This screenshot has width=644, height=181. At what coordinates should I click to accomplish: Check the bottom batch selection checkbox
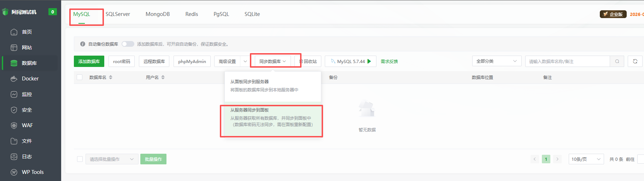coord(80,159)
